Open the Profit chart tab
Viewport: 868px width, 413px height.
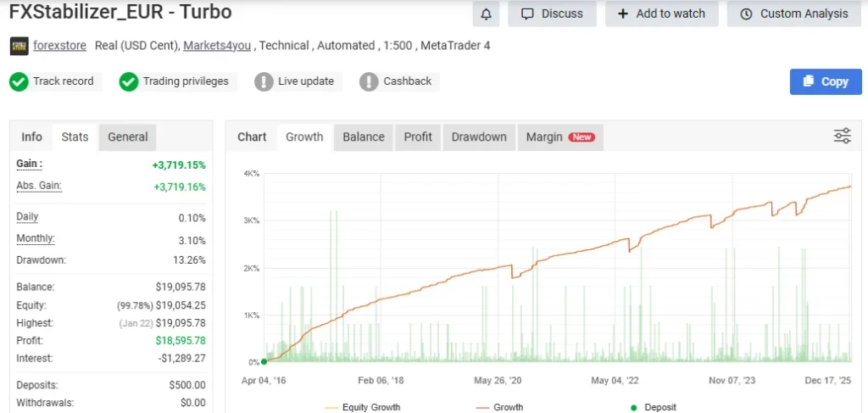click(418, 137)
